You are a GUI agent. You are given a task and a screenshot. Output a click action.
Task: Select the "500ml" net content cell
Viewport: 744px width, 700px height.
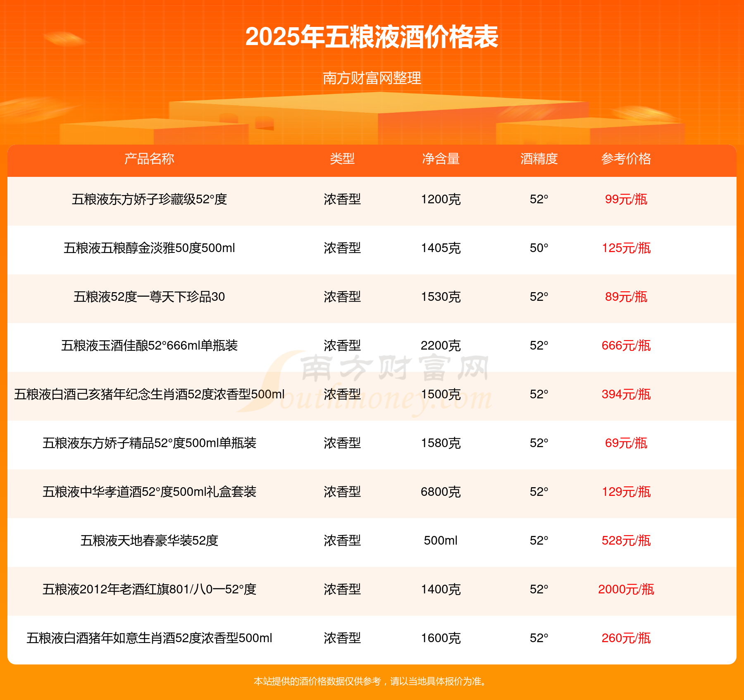click(441, 540)
